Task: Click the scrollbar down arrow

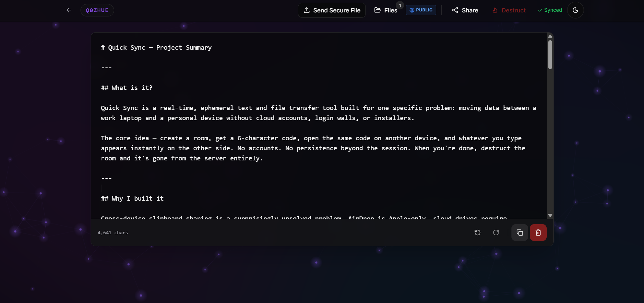Action: pyautogui.click(x=550, y=215)
